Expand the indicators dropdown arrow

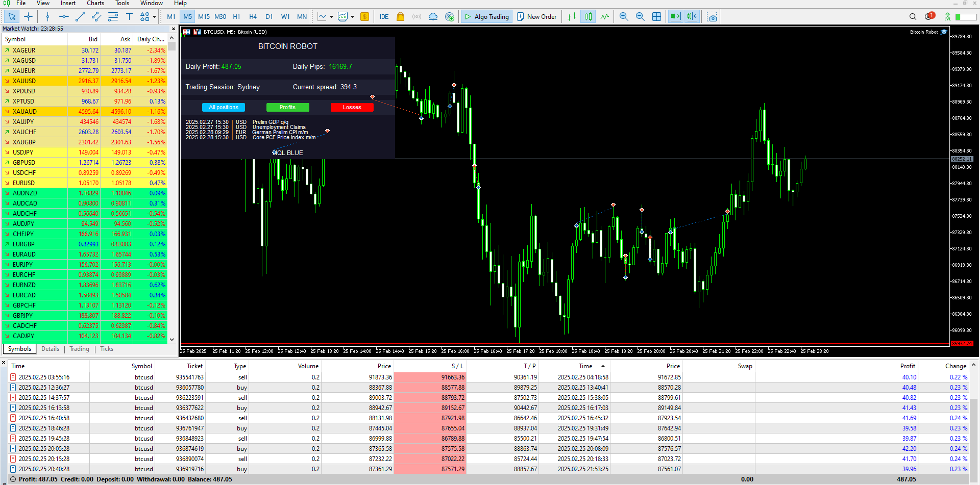[331, 17]
